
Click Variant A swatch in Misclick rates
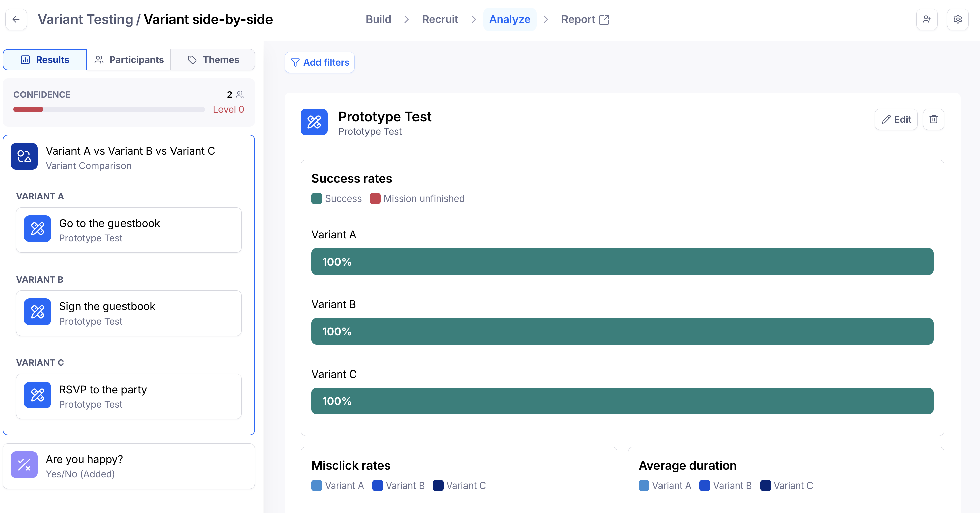(x=316, y=486)
